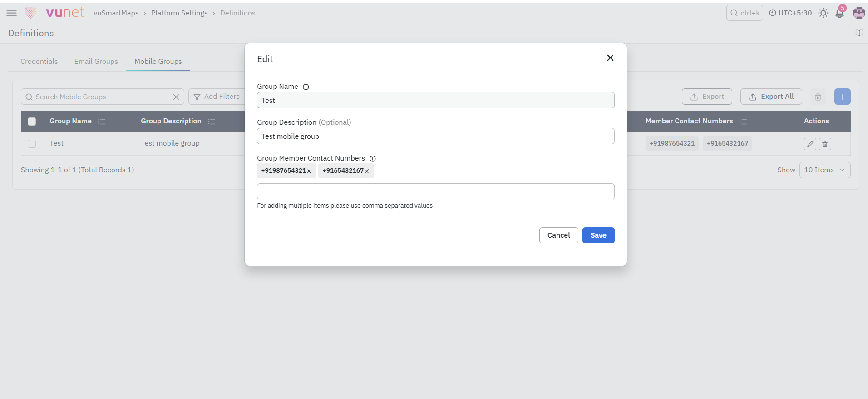Switch to the Credentials tab
The image size is (868, 399).
[x=39, y=62]
